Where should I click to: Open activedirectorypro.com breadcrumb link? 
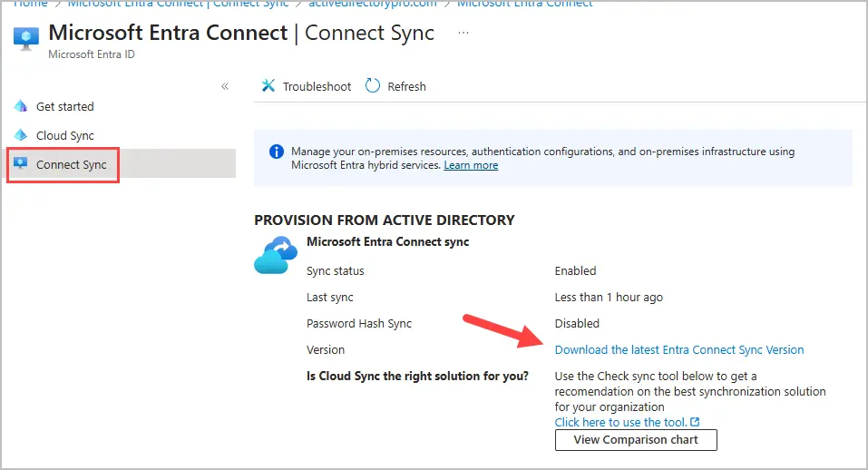372,4
